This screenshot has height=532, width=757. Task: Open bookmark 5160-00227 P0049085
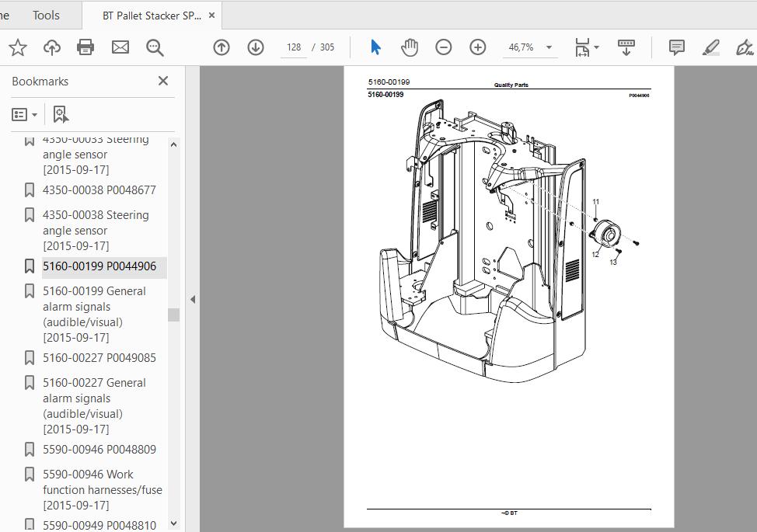coord(99,358)
